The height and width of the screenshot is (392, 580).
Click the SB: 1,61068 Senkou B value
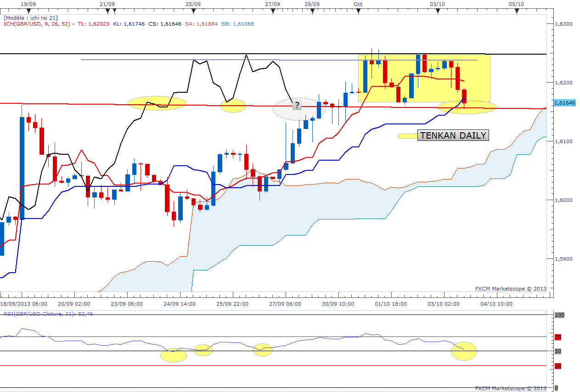tap(237, 24)
